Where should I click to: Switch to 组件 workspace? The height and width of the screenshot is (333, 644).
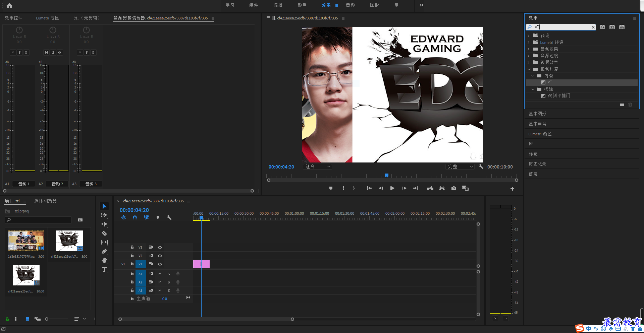254,5
